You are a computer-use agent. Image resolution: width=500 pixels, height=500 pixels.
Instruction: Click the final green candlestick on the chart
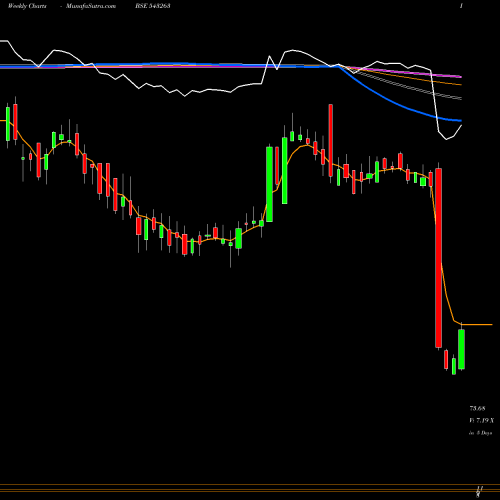(x=461, y=349)
